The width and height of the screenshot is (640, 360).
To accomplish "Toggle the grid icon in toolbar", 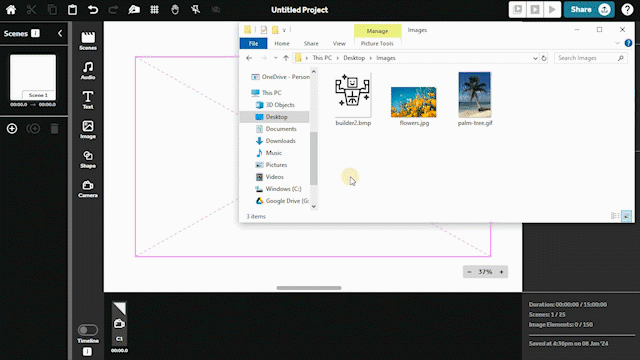I will pos(154,9).
